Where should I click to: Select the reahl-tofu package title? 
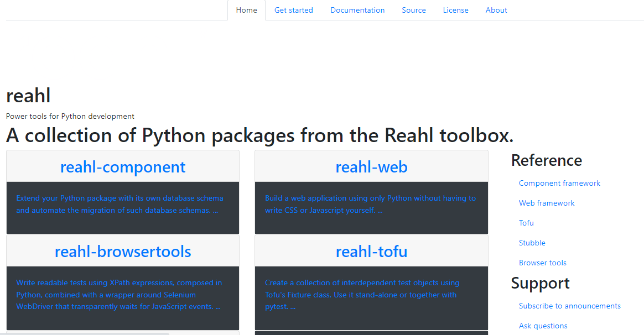(371, 252)
